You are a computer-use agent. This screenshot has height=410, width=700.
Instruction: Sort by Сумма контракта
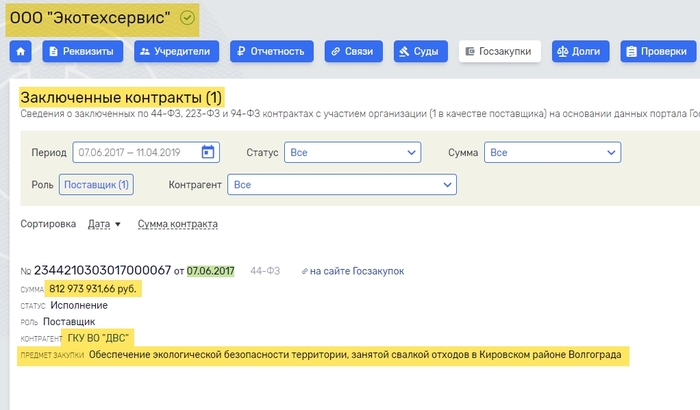pos(177,224)
